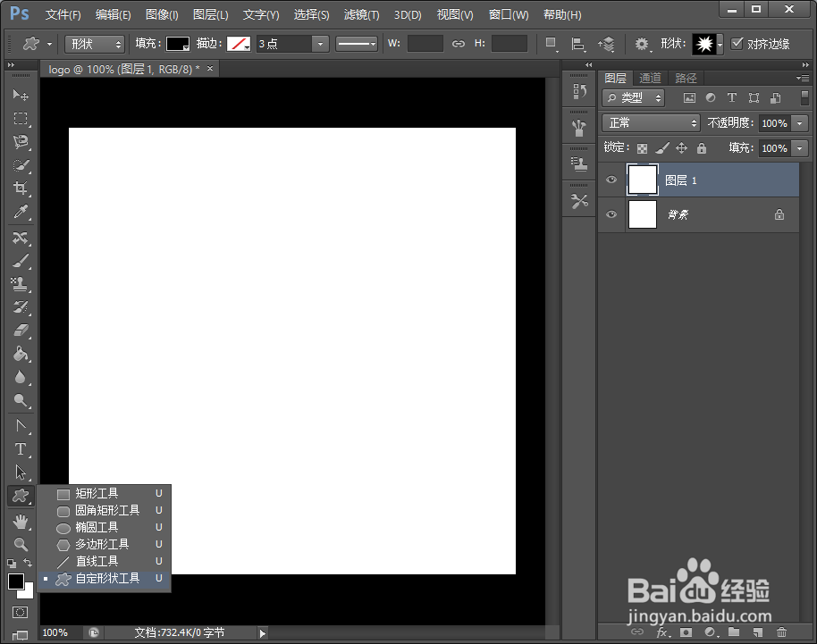Hide the 背景 layer with eye icon
This screenshot has width=817, height=644.
coord(611,214)
